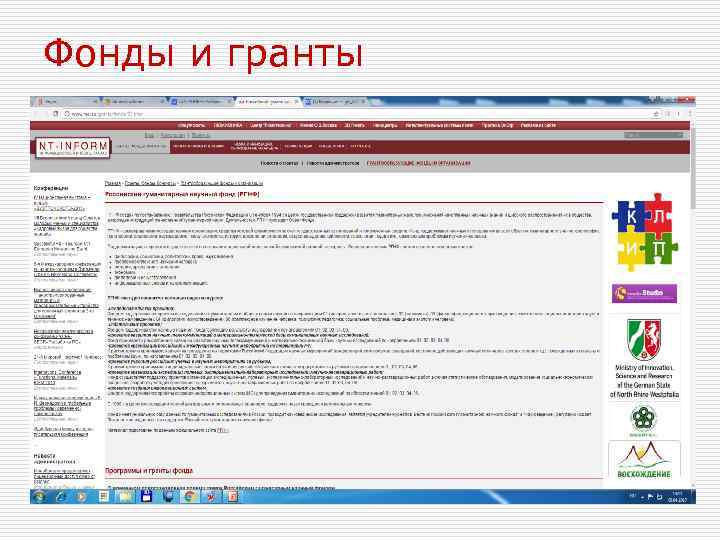720x540 pixels.
Task: Select the active fourth browser tab
Action: click(x=268, y=101)
